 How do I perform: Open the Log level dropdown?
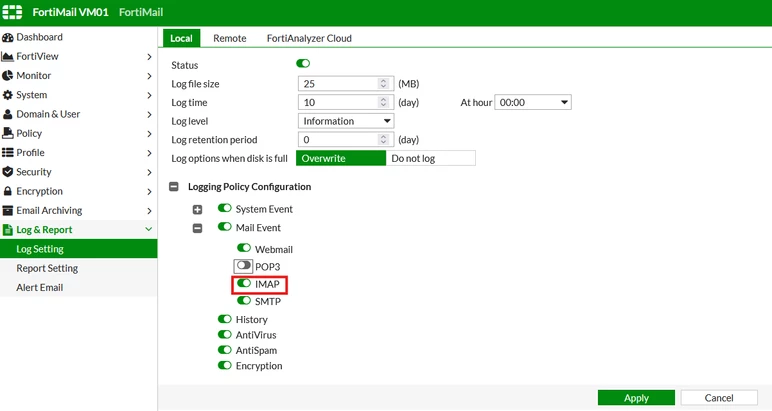(x=346, y=121)
